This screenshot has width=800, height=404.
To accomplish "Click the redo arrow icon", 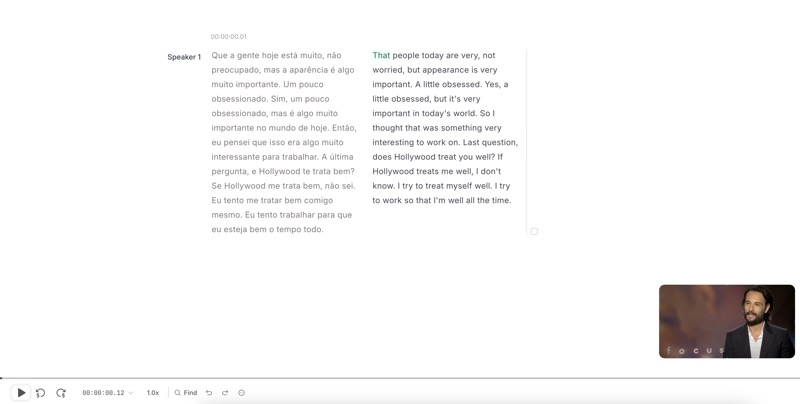I will (225, 393).
